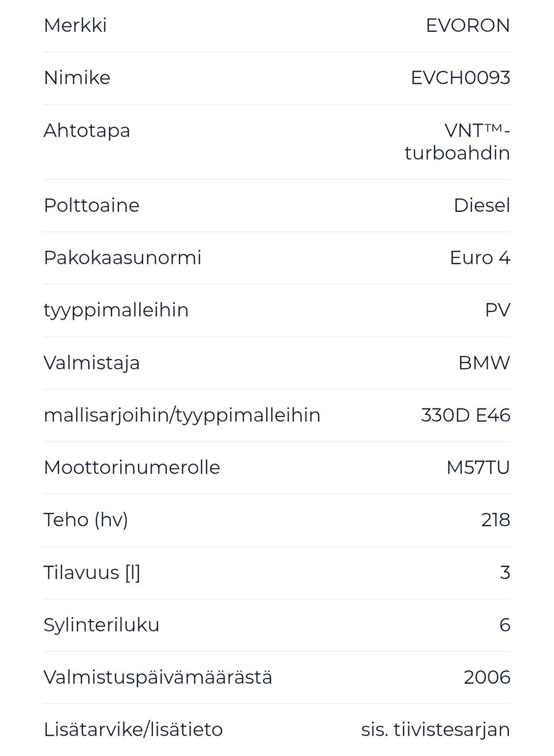Image resolution: width=554 pixels, height=756 pixels.
Task: Select the 218 horsepower value
Action: [496, 520]
